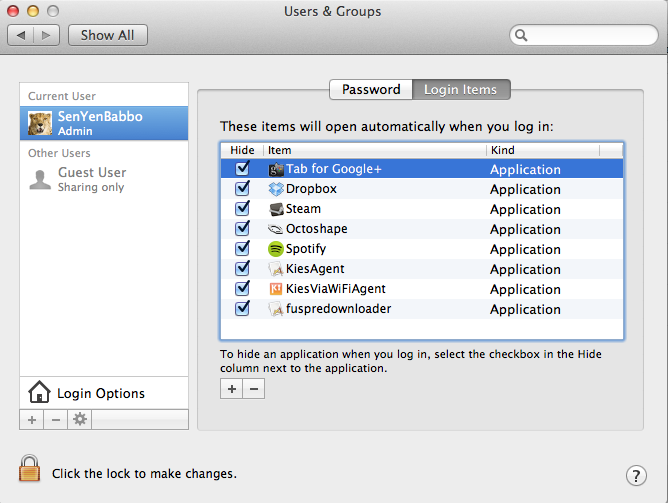Click the Dropbox app icon
This screenshot has width=668, height=503.
click(276, 189)
